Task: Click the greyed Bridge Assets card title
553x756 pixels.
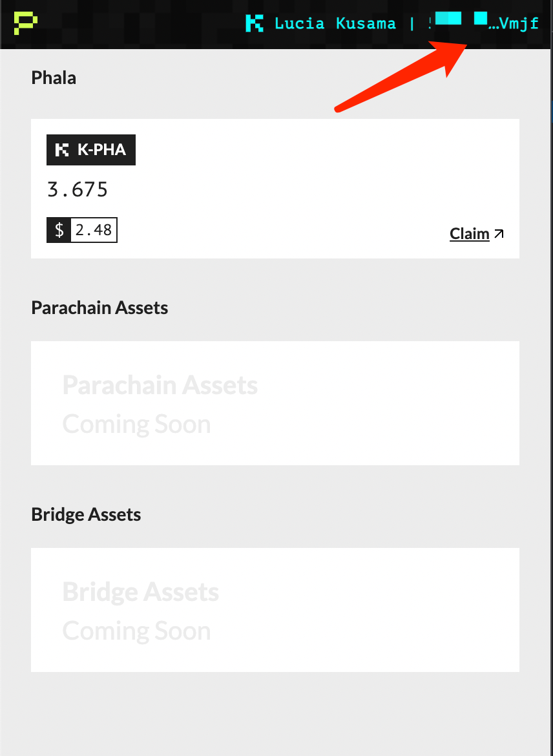Action: 140,593
